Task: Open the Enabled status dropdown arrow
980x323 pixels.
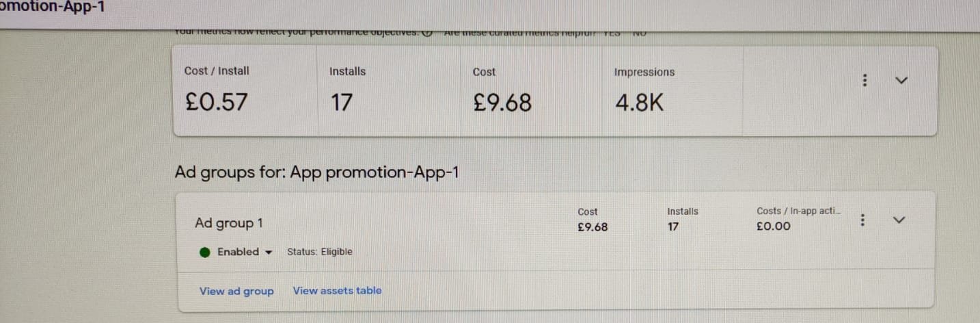Action: [x=268, y=252]
